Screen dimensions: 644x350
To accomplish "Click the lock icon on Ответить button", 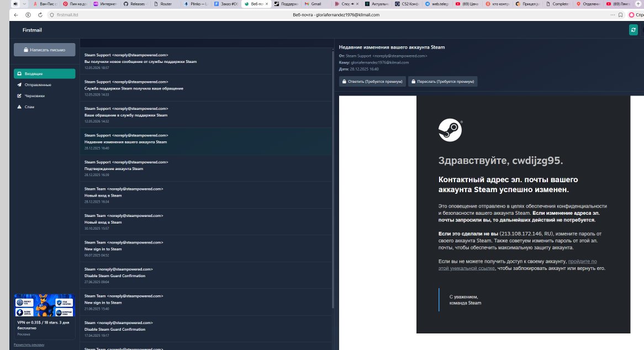I will pyautogui.click(x=344, y=81).
